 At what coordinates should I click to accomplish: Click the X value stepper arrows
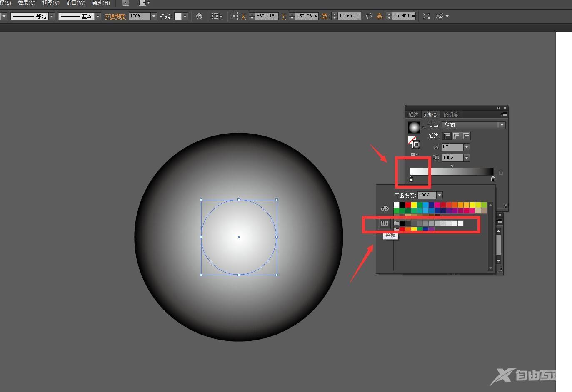point(252,16)
